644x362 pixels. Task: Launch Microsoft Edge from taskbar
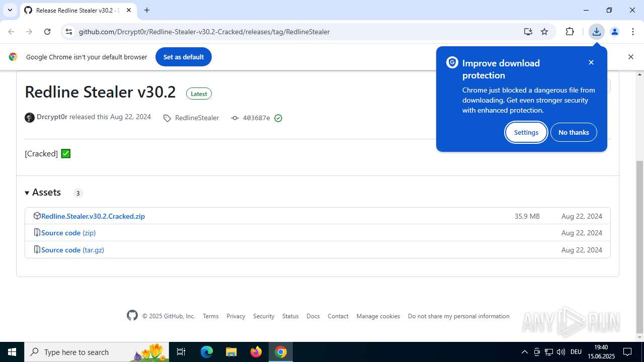[207, 352]
